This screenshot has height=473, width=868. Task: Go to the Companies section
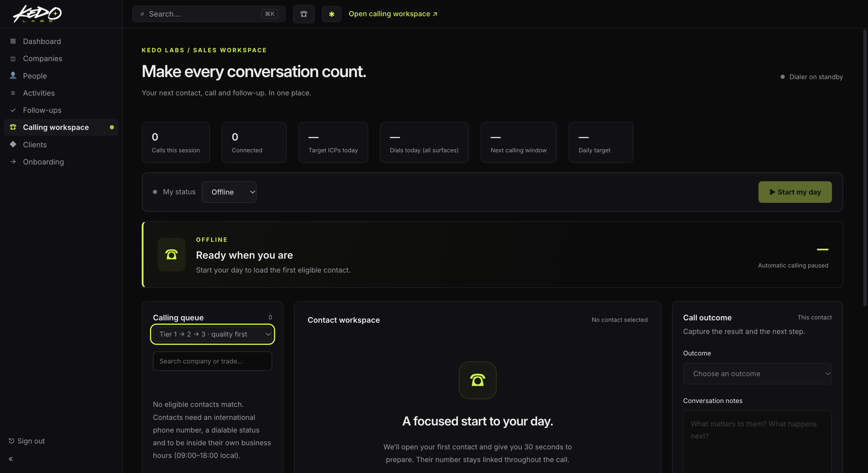click(61, 58)
